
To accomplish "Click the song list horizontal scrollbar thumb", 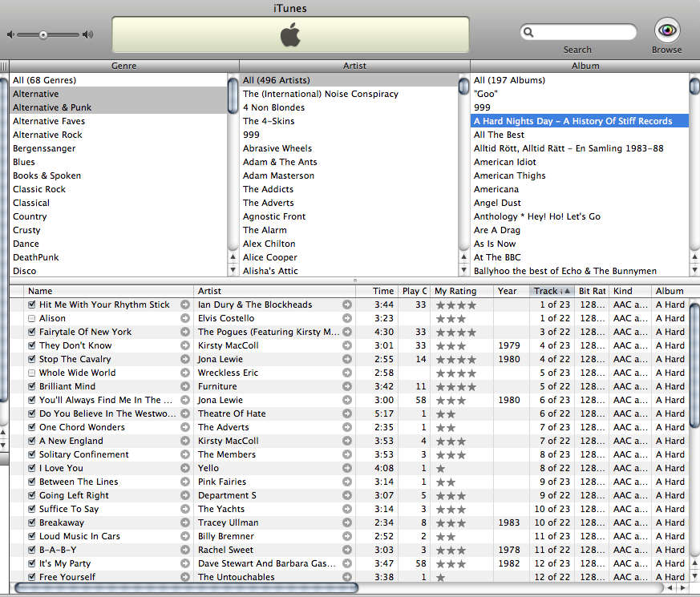I will click(x=187, y=587).
